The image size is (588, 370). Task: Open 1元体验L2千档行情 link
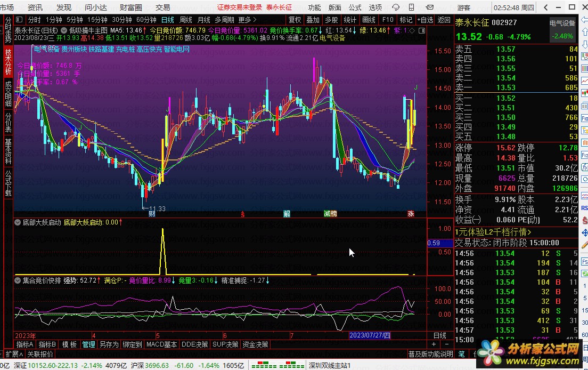tap(493, 232)
